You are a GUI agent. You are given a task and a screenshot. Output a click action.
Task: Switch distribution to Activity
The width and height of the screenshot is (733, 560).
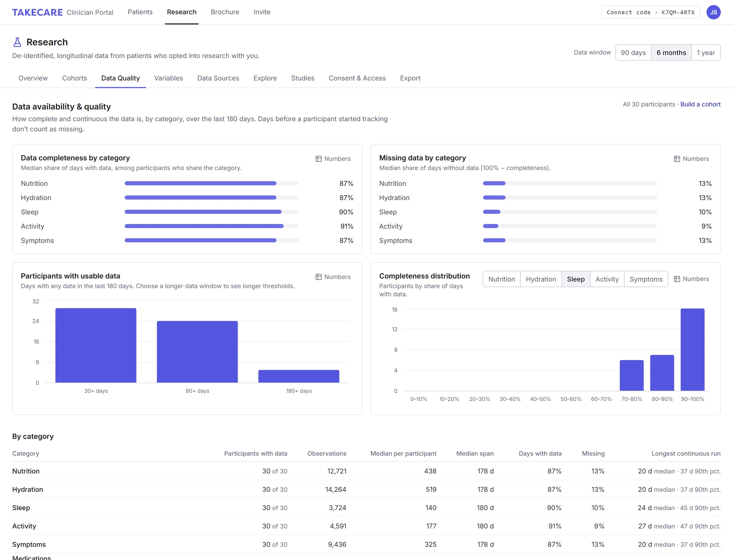click(607, 279)
